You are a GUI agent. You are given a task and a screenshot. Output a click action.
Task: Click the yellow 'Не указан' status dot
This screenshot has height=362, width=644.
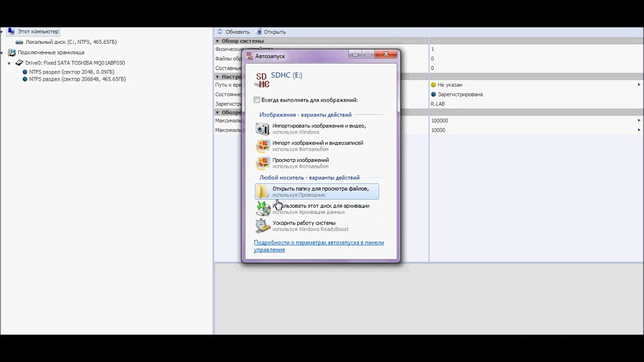click(x=434, y=85)
